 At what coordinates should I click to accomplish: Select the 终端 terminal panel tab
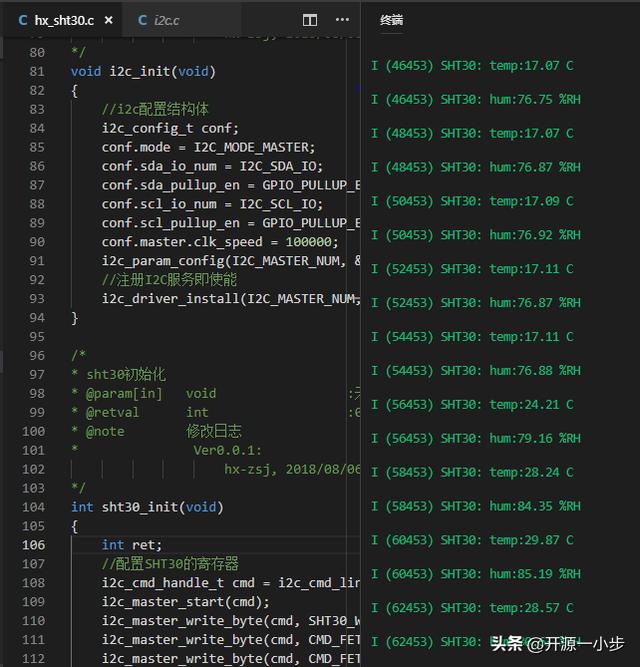391,20
